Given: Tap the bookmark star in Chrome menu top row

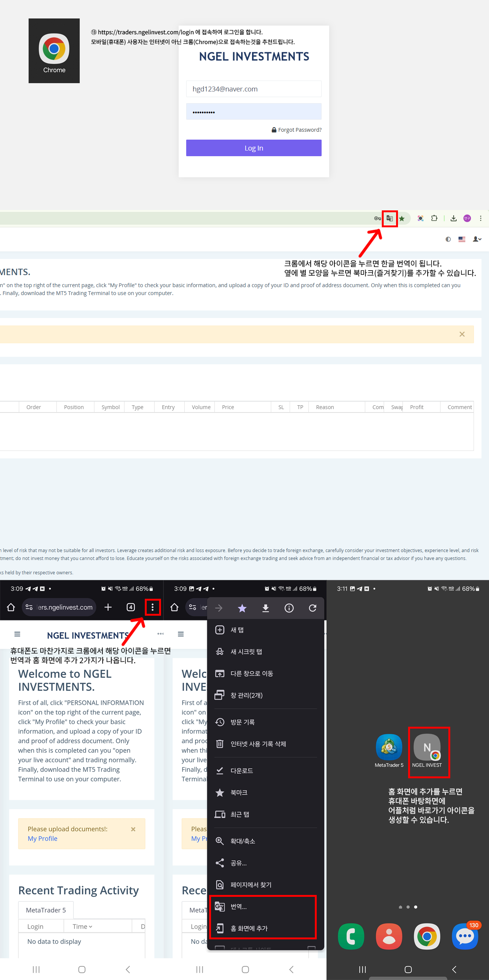Looking at the screenshot, I should (242, 608).
